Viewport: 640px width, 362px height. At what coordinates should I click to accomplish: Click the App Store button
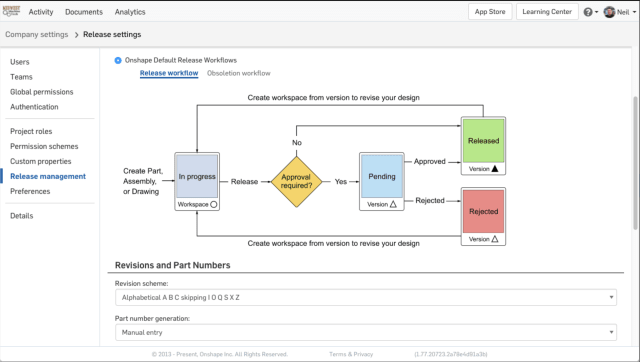click(x=490, y=12)
